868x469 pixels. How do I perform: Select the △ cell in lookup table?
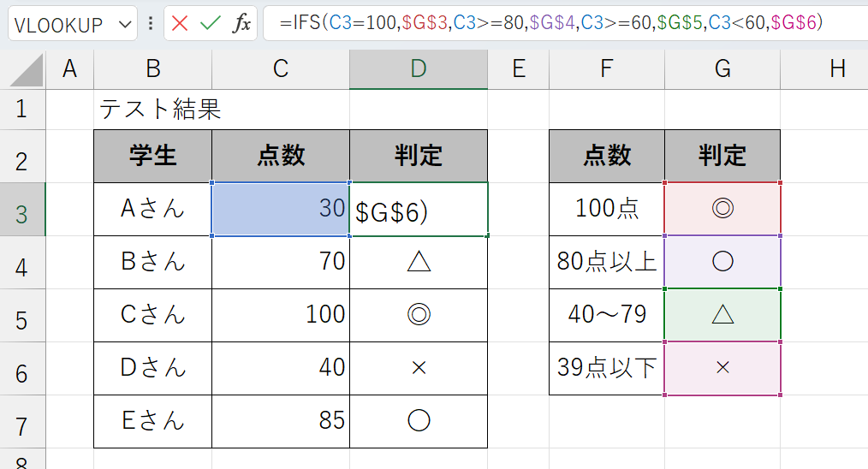[722, 316]
